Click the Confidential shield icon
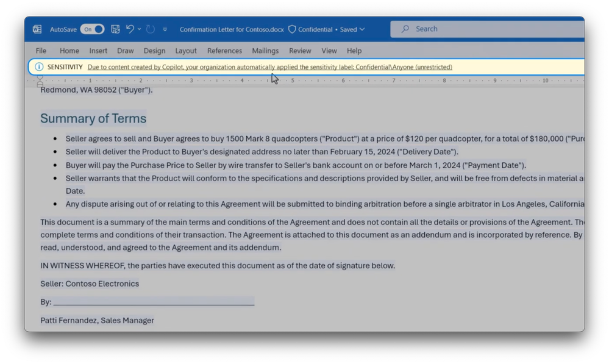The height and width of the screenshot is (364, 609). (x=292, y=29)
